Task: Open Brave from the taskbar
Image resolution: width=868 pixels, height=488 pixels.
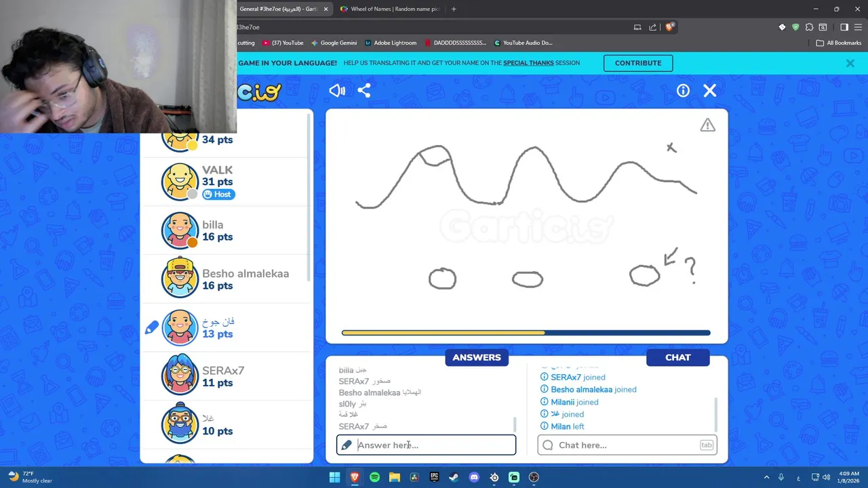Action: 355,477
